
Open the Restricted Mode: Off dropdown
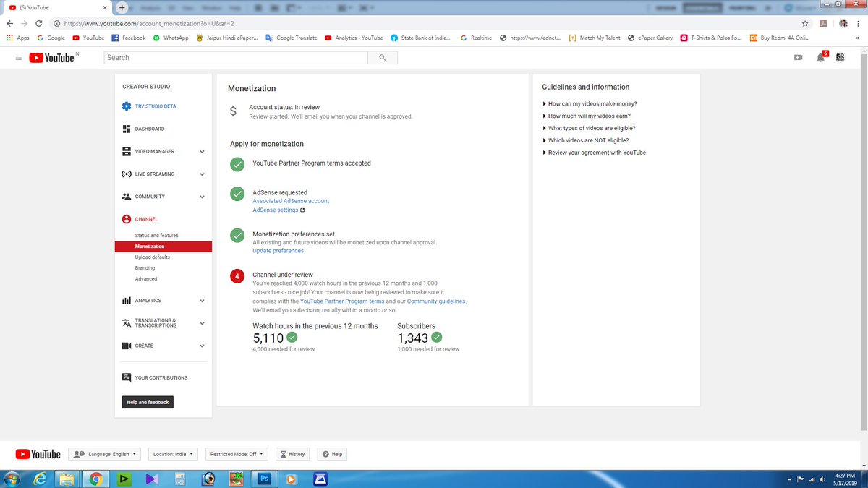[x=237, y=454]
